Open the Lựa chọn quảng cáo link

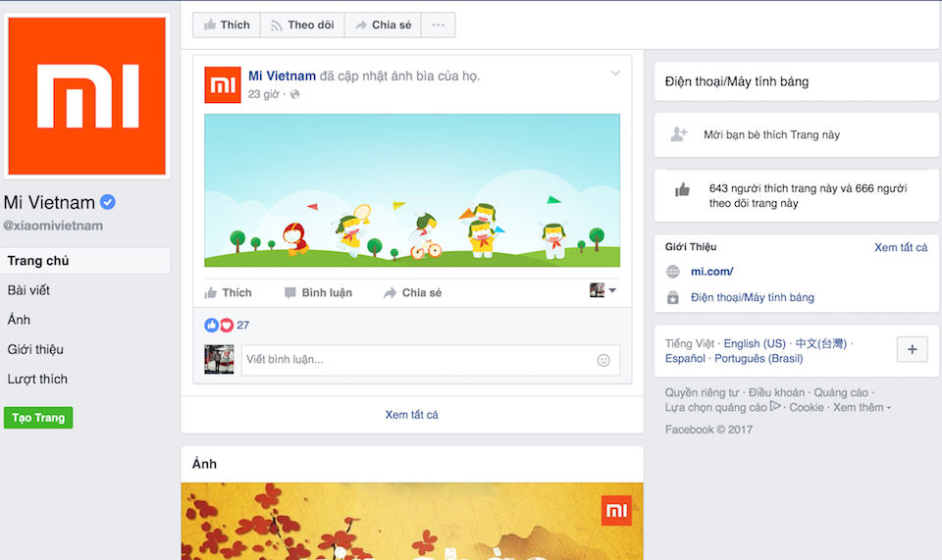point(722,407)
